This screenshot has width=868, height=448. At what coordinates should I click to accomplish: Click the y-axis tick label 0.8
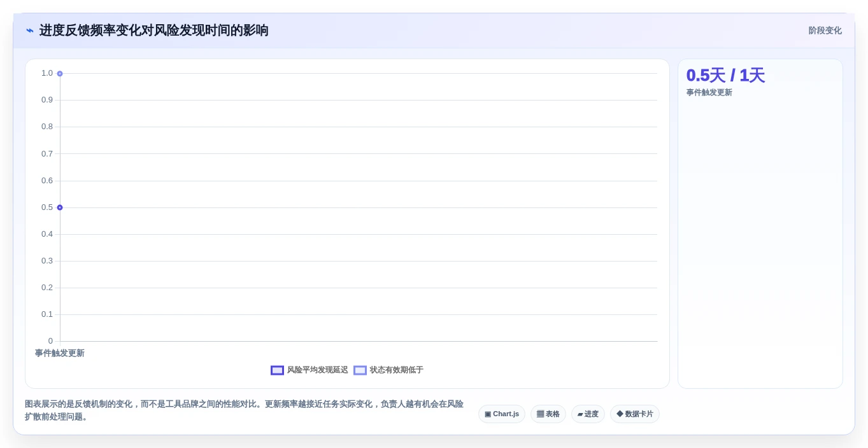(47, 127)
